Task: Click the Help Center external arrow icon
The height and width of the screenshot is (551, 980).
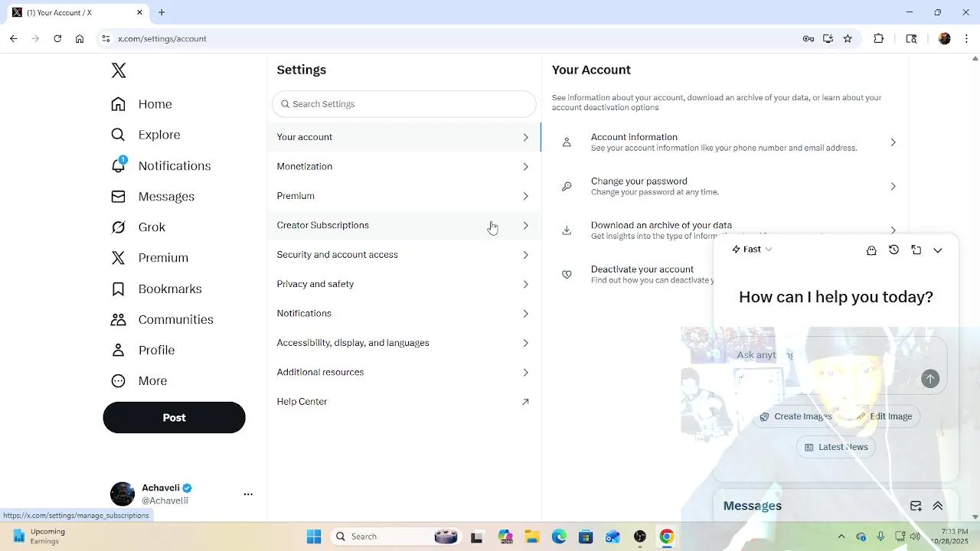Action: coord(525,402)
